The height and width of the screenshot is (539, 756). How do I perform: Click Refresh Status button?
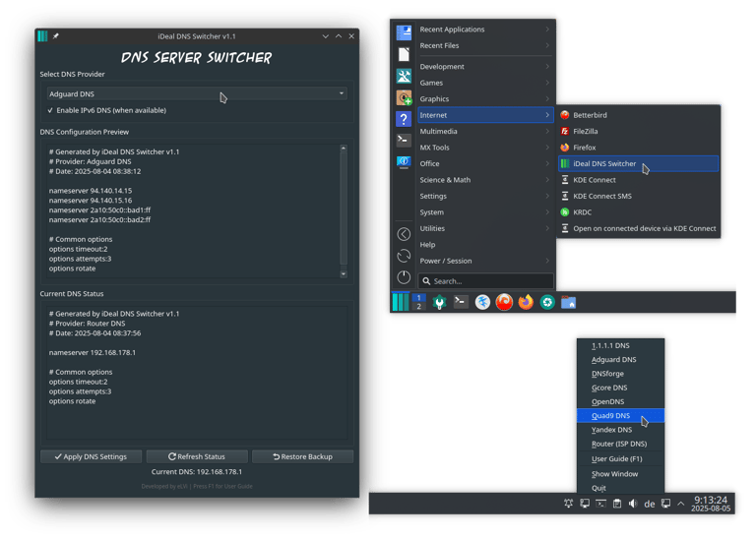point(197,456)
